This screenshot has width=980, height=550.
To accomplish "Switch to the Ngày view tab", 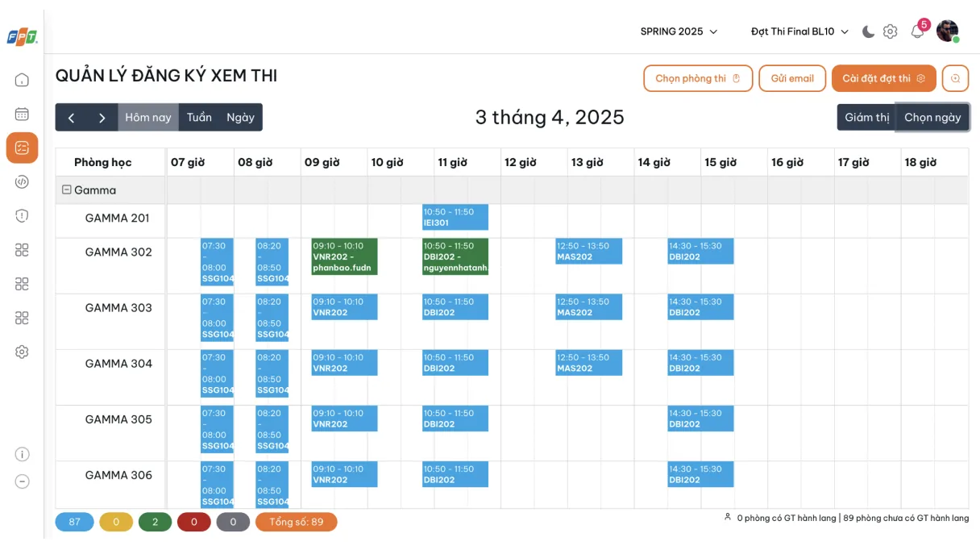I will [x=240, y=117].
